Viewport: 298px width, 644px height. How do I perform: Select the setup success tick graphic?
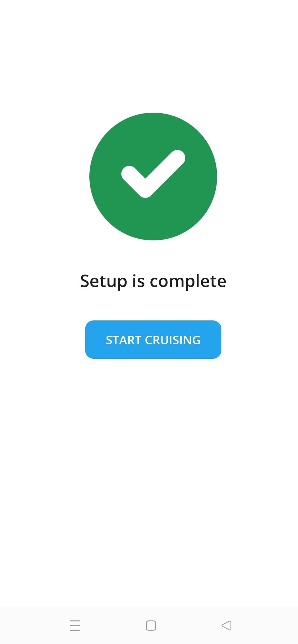(x=153, y=174)
